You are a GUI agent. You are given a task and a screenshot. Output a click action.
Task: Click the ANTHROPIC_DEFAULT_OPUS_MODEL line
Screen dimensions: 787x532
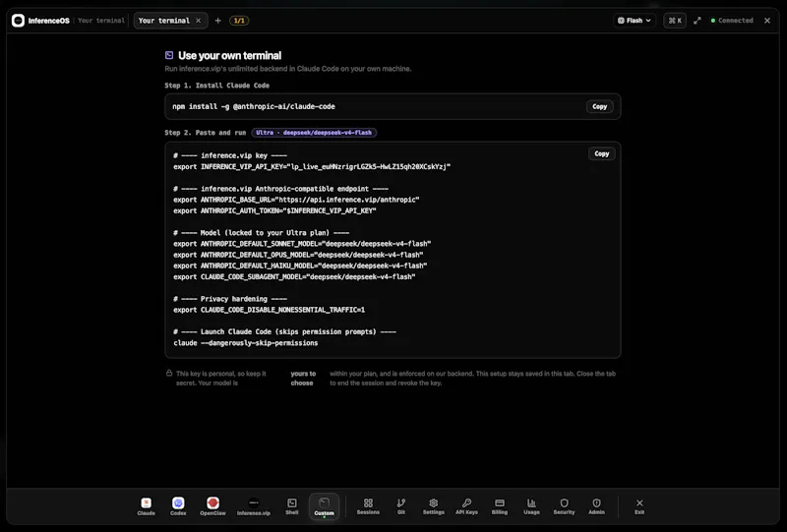[x=298, y=255]
